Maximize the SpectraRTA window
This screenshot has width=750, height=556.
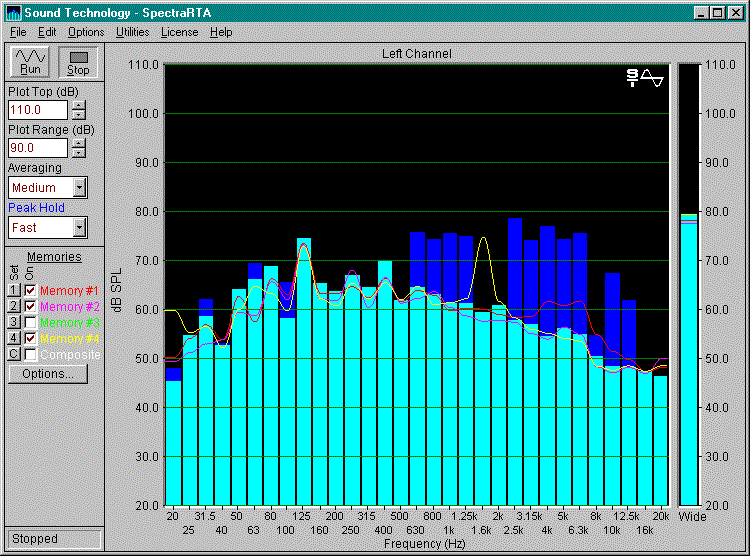717,13
